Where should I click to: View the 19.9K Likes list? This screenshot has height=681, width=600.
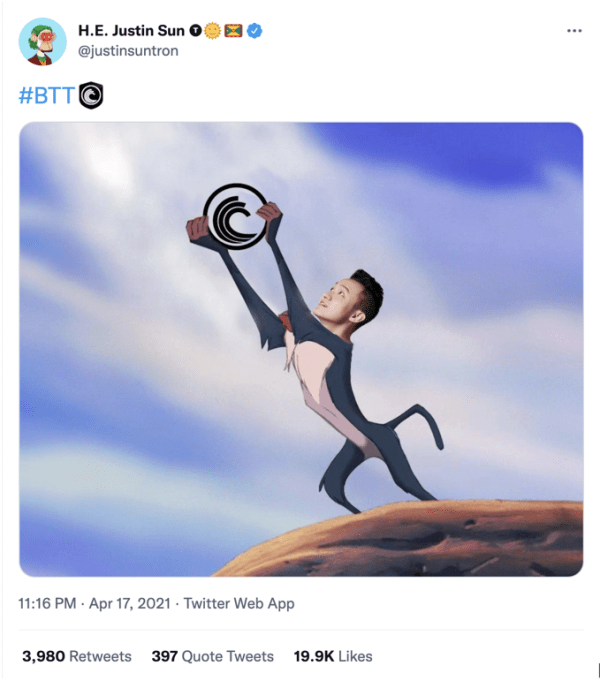(x=333, y=656)
